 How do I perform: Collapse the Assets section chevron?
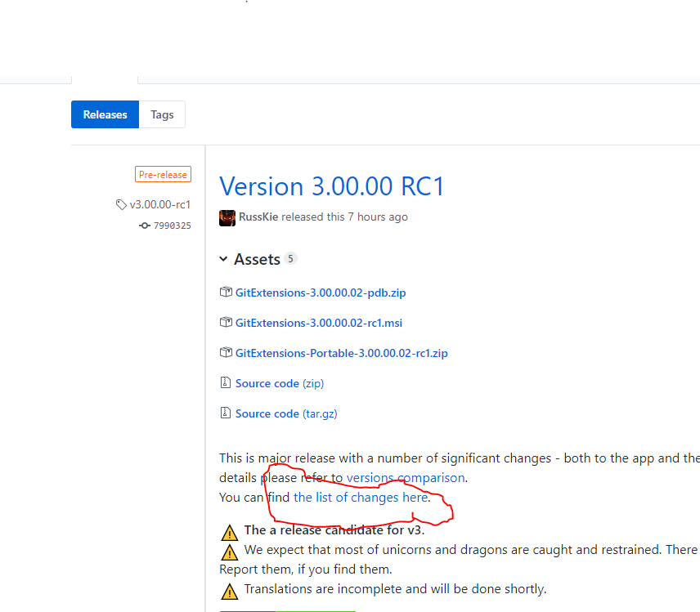(x=223, y=258)
